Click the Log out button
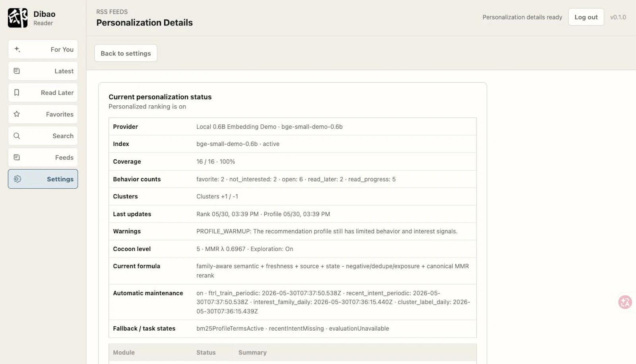The height and width of the screenshot is (364, 636). [586, 17]
